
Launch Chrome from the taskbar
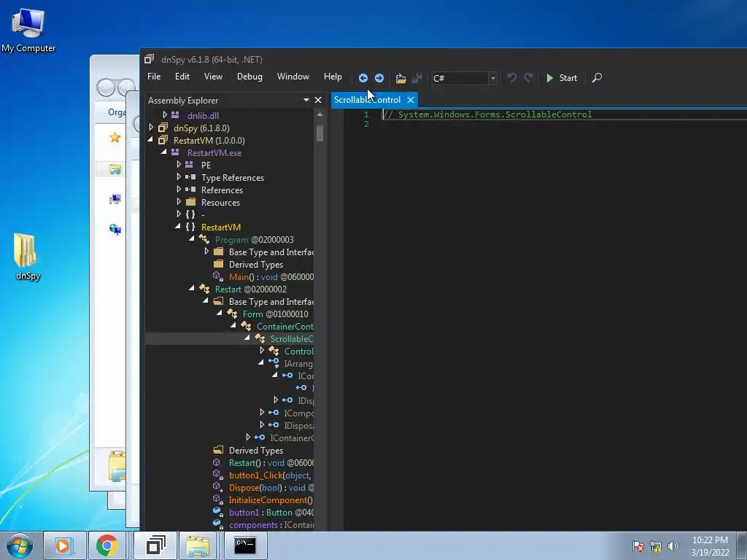coord(107,545)
